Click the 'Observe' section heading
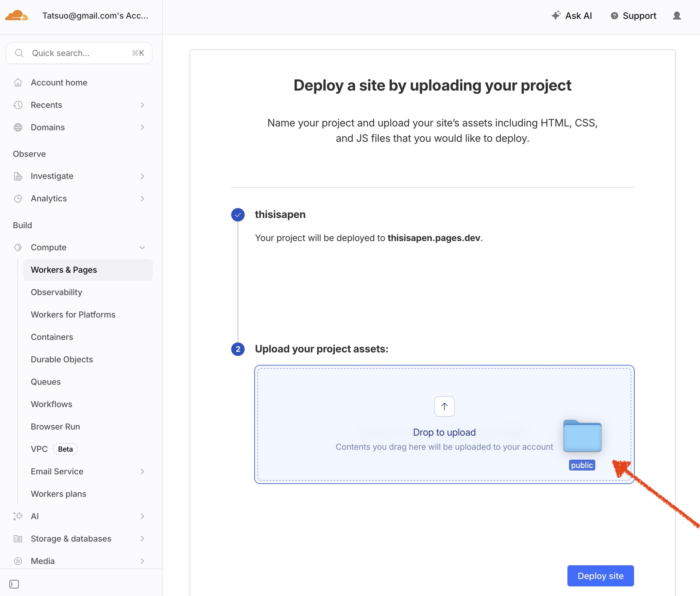Viewport: 700px width, 596px height. (29, 154)
